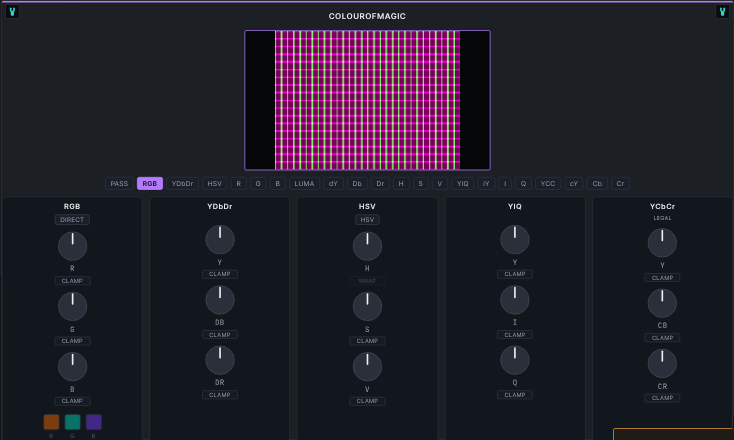Image resolution: width=734 pixels, height=440 pixels.
Task: Click the purple B color swatch
Action: point(94,422)
